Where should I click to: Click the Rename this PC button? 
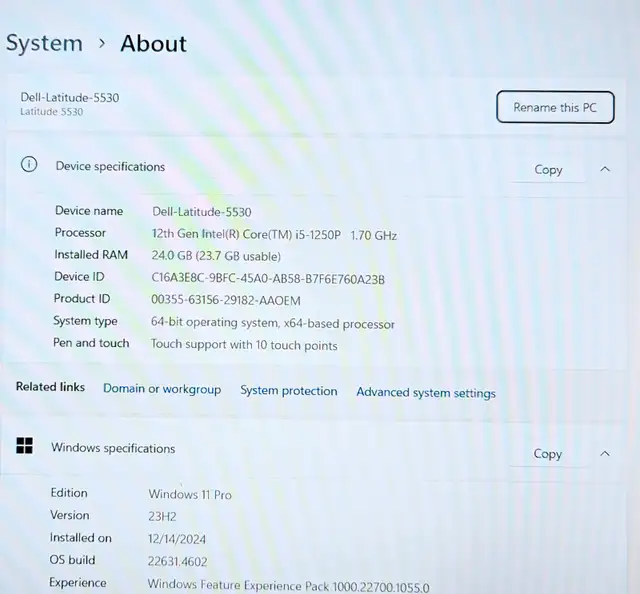pyautogui.click(x=555, y=107)
